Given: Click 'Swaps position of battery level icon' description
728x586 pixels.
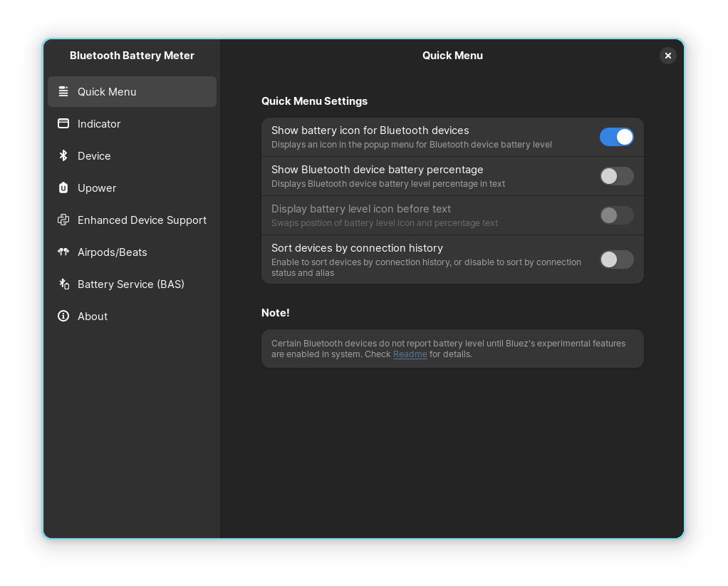Looking at the screenshot, I should pyautogui.click(x=385, y=223).
